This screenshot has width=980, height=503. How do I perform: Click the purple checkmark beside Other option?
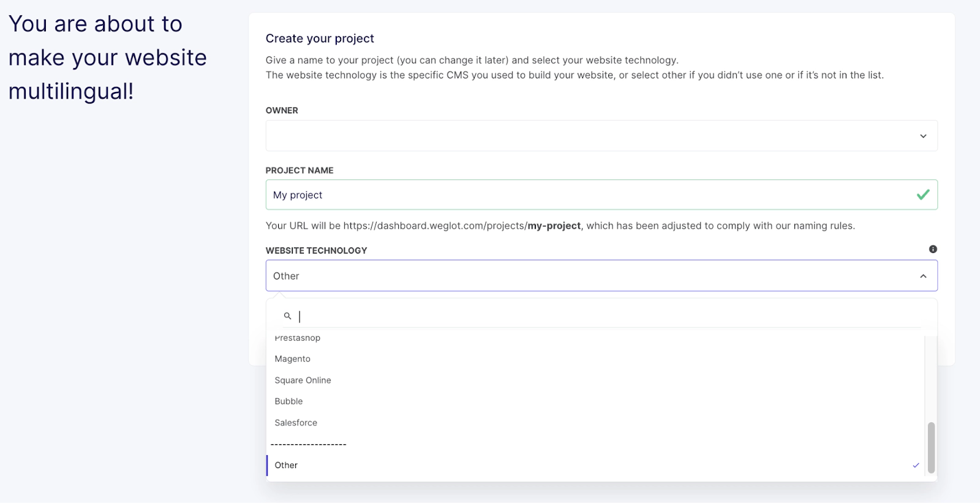click(916, 466)
